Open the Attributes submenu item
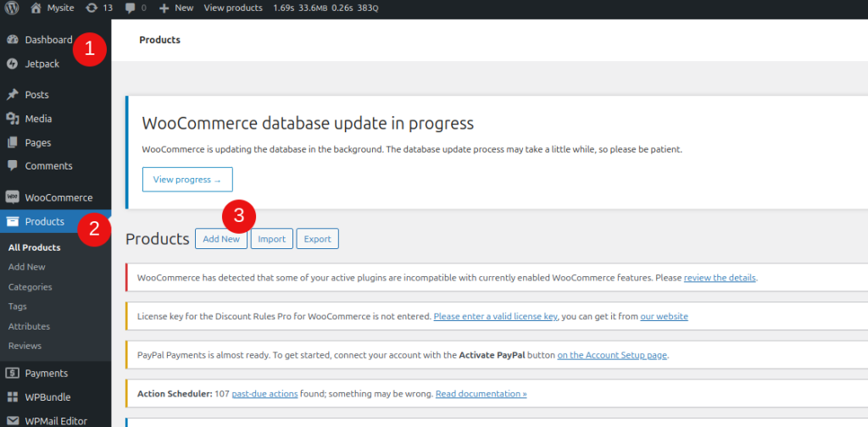868x427 pixels. tap(29, 326)
